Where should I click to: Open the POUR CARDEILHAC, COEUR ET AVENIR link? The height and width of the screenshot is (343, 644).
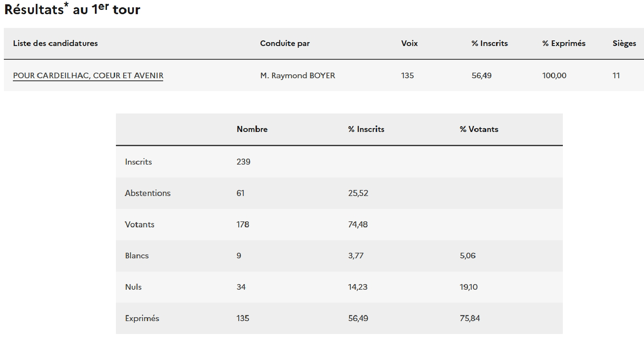click(x=88, y=76)
